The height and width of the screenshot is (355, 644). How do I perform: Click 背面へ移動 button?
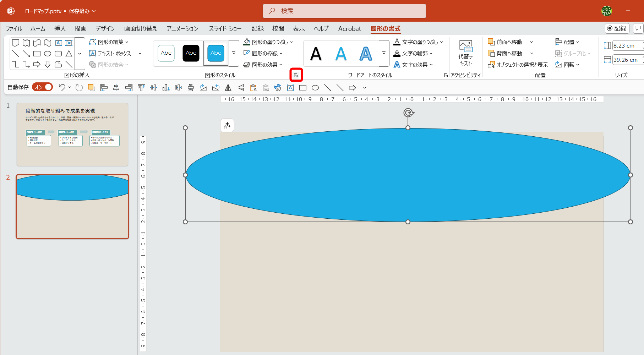point(505,53)
